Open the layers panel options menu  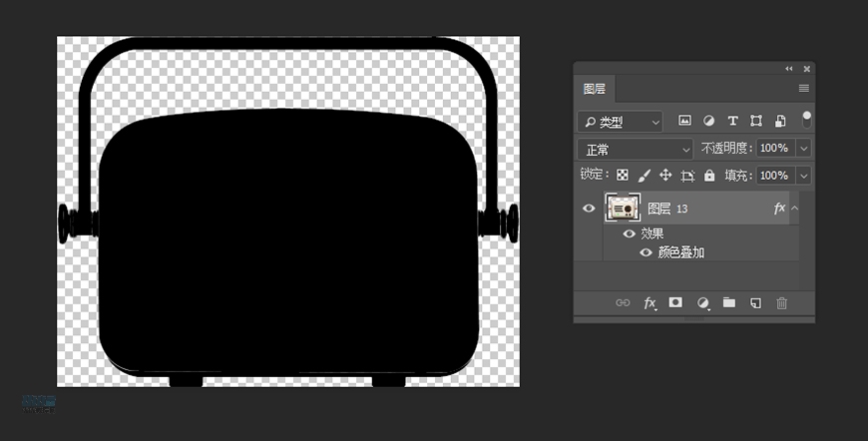[803, 89]
